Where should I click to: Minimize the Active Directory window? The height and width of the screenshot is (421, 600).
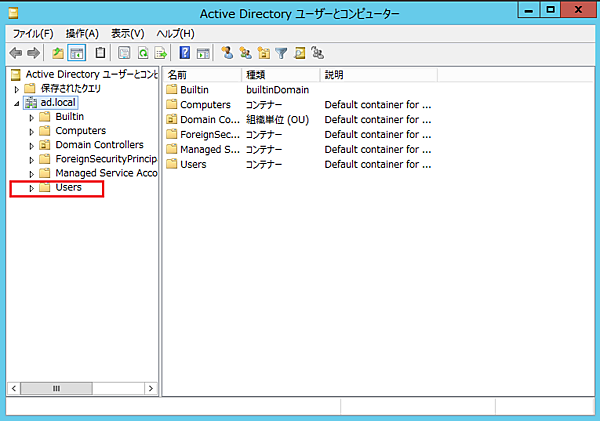click(529, 10)
